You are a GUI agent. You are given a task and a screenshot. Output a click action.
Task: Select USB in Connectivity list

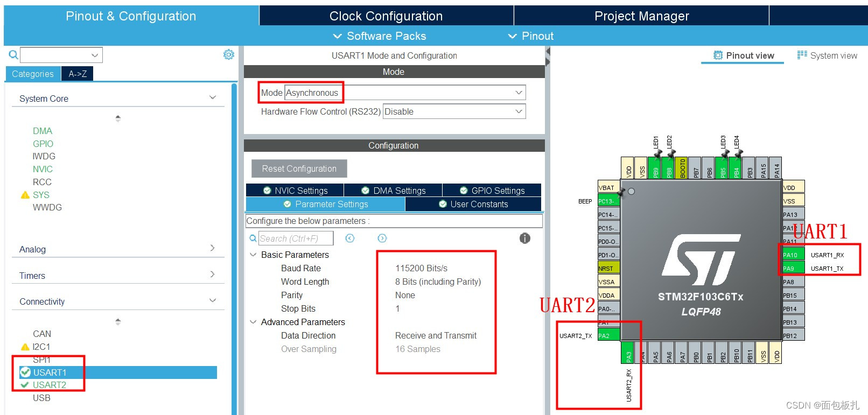(x=41, y=398)
